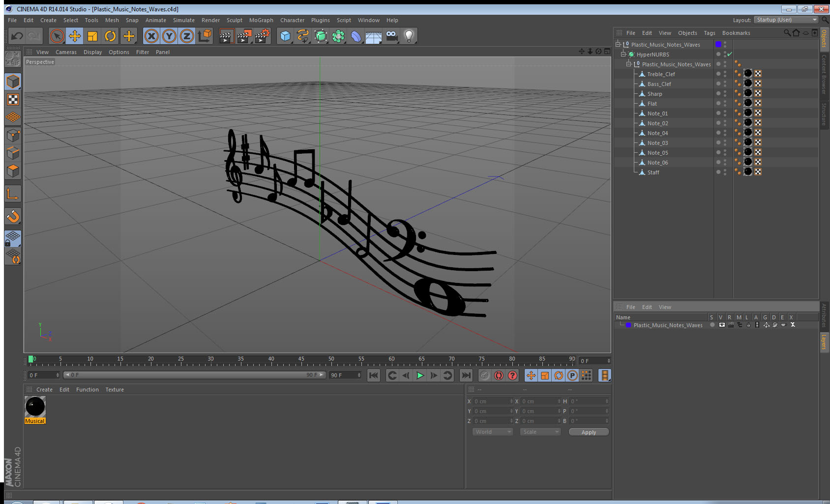The image size is (830, 504).
Task: Activate the Move tool
Action: point(75,36)
